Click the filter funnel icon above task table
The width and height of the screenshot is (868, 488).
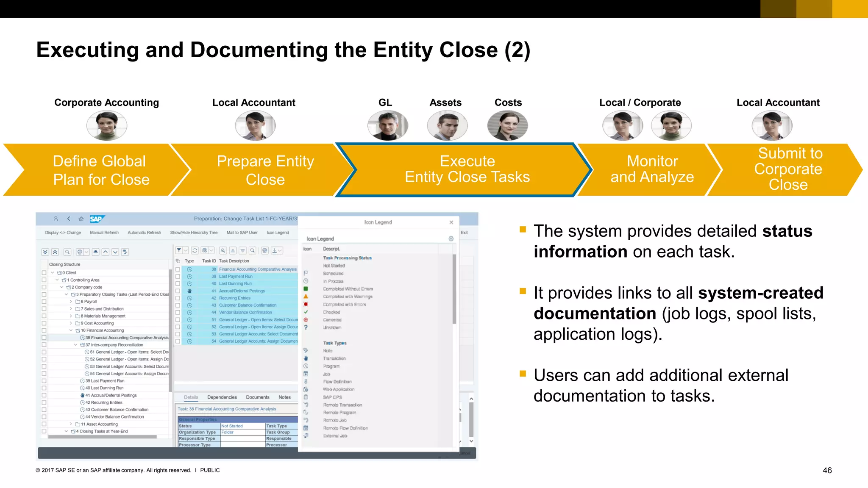click(179, 250)
